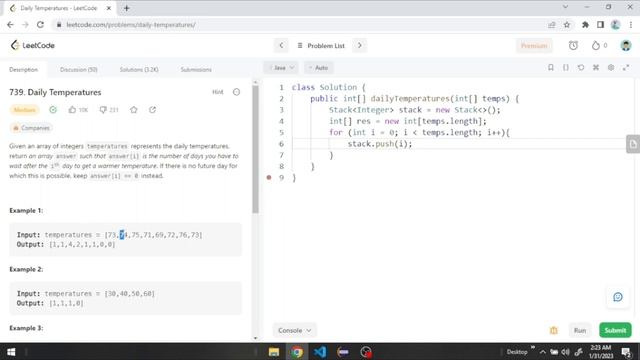Like the problem with thumbs up
This screenshot has width=640, height=360.
click(x=73, y=110)
